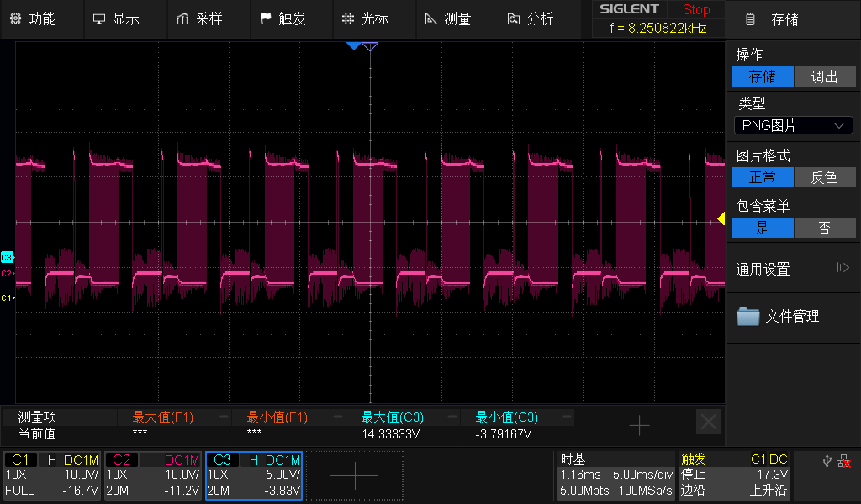Add a channel with the dashed plus box
861x504 pixels.
tap(355, 475)
